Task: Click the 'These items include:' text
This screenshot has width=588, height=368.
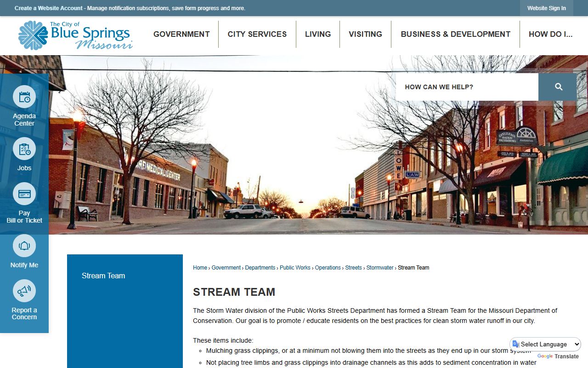Action: [x=223, y=340]
